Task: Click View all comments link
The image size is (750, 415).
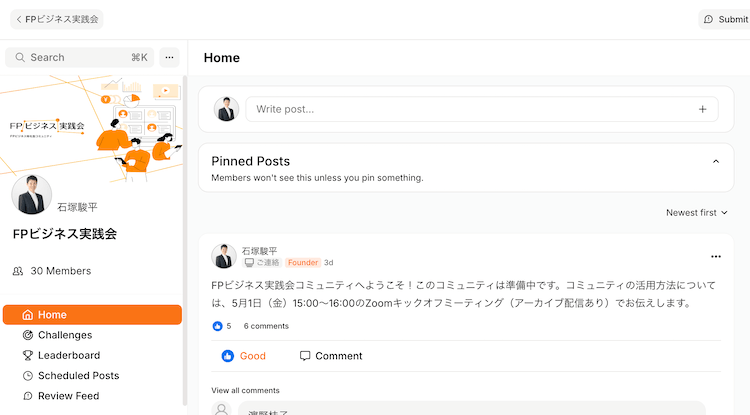Action: click(245, 390)
